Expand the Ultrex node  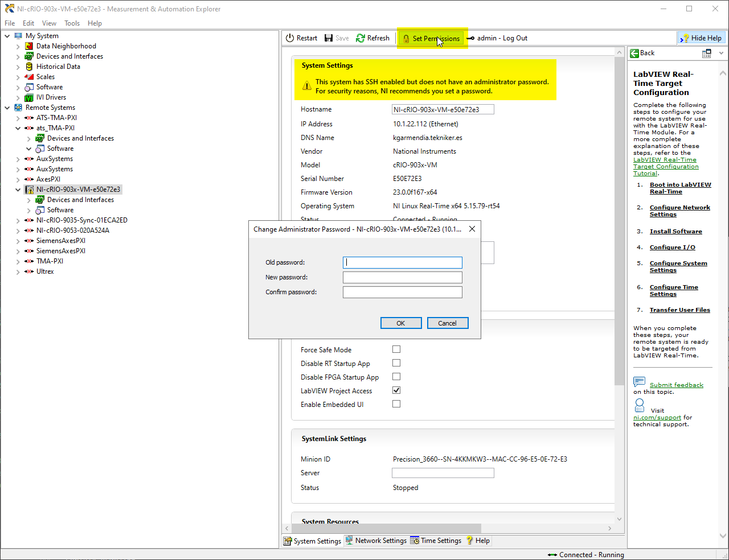pyautogui.click(x=18, y=271)
